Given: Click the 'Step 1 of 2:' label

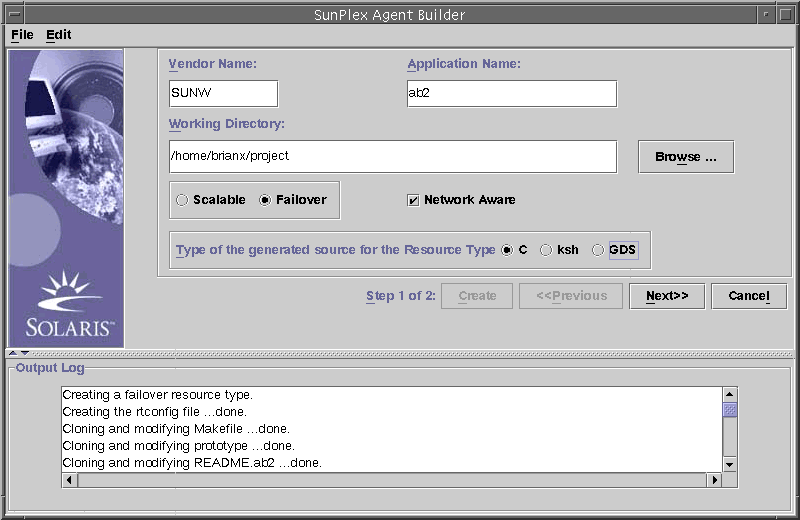Looking at the screenshot, I should tap(401, 296).
